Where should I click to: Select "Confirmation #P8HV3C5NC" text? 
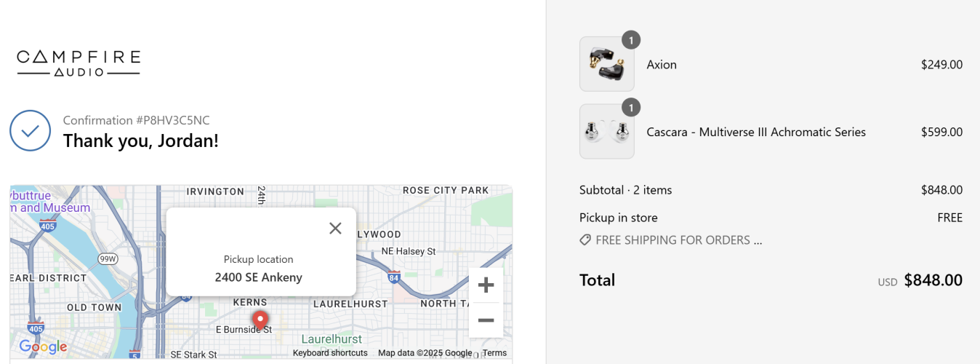click(137, 120)
